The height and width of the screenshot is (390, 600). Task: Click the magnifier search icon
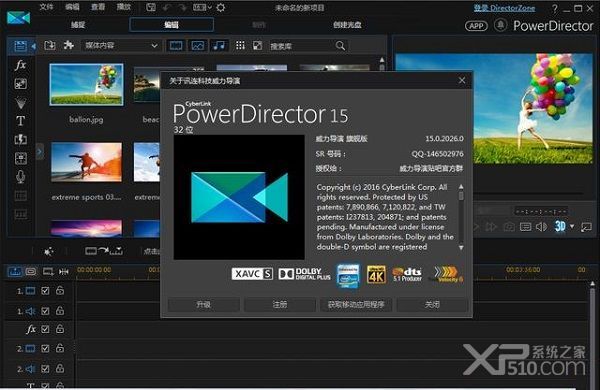pos(340,46)
